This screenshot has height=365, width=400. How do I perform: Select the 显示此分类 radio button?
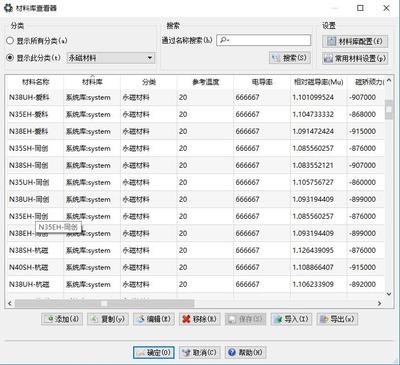[x=10, y=58]
